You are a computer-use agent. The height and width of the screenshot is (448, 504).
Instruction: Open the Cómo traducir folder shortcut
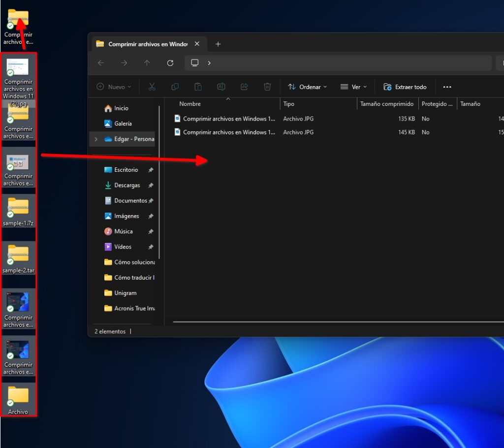click(x=129, y=278)
